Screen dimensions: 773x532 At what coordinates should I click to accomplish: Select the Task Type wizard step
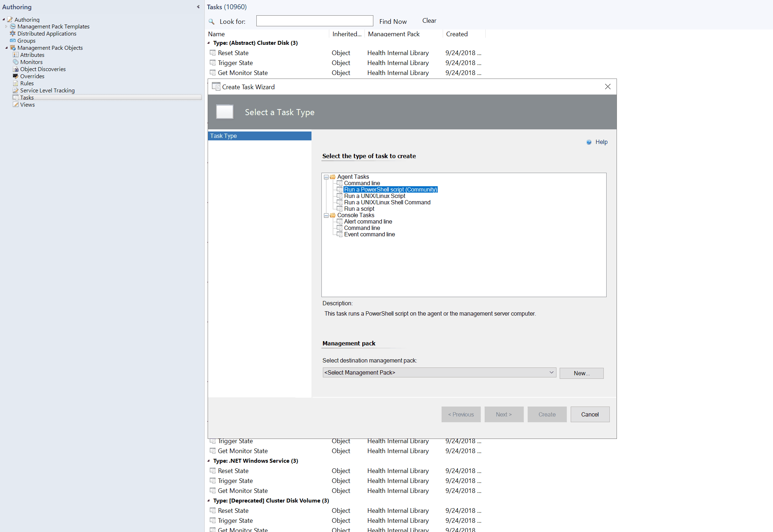pyautogui.click(x=259, y=136)
